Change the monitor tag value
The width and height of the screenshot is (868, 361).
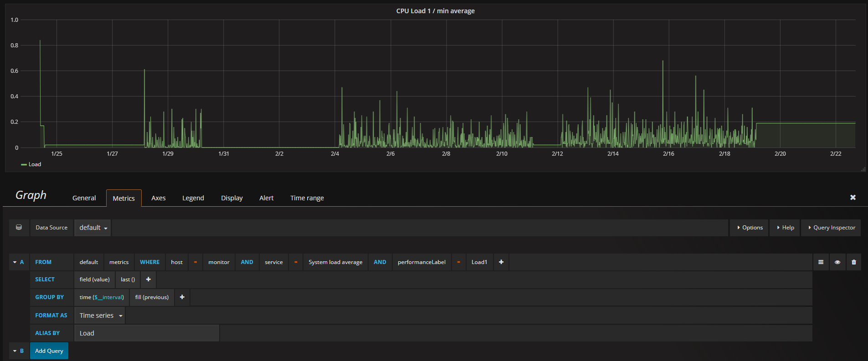click(219, 262)
